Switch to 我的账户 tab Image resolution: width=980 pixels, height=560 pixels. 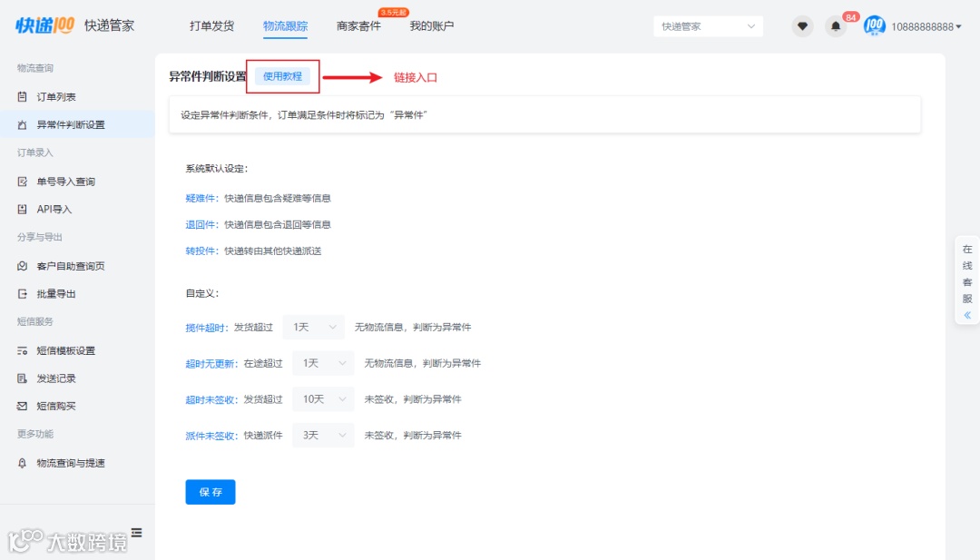coord(432,25)
